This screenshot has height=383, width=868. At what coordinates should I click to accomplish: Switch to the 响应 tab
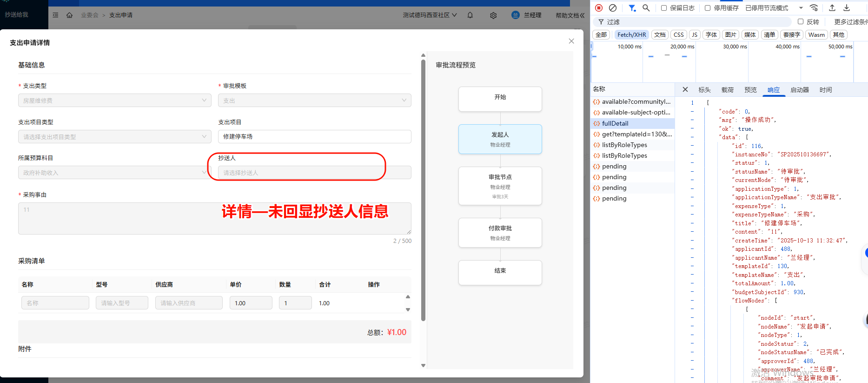(x=774, y=90)
